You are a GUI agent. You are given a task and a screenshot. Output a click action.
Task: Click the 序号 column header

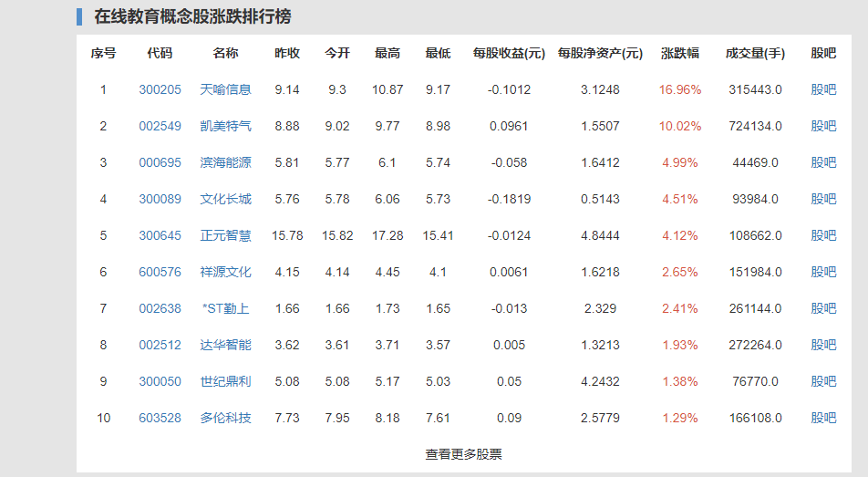tap(103, 53)
